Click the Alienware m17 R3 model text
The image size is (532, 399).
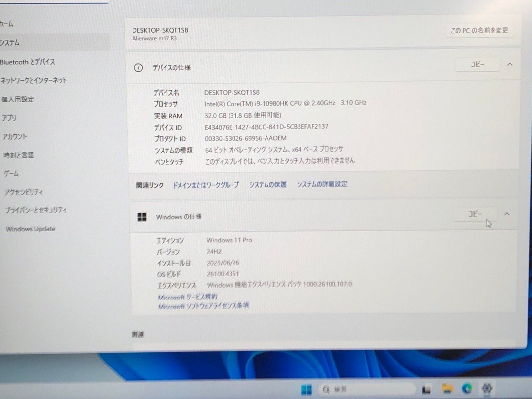pyautogui.click(x=154, y=39)
